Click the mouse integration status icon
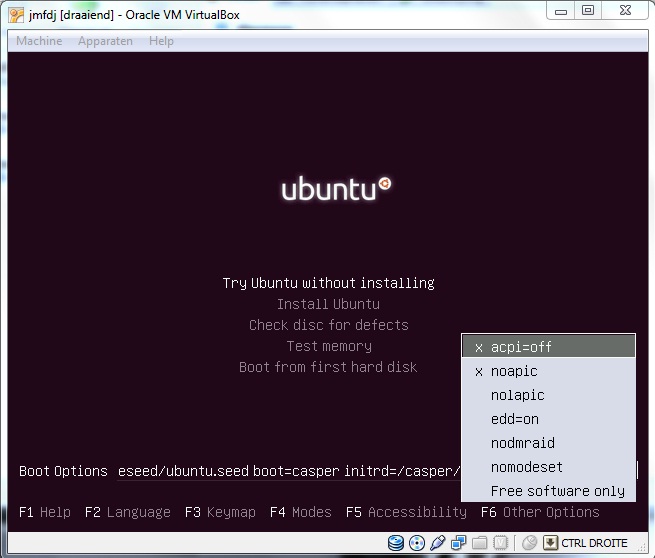This screenshot has height=558, width=655. (x=529, y=543)
